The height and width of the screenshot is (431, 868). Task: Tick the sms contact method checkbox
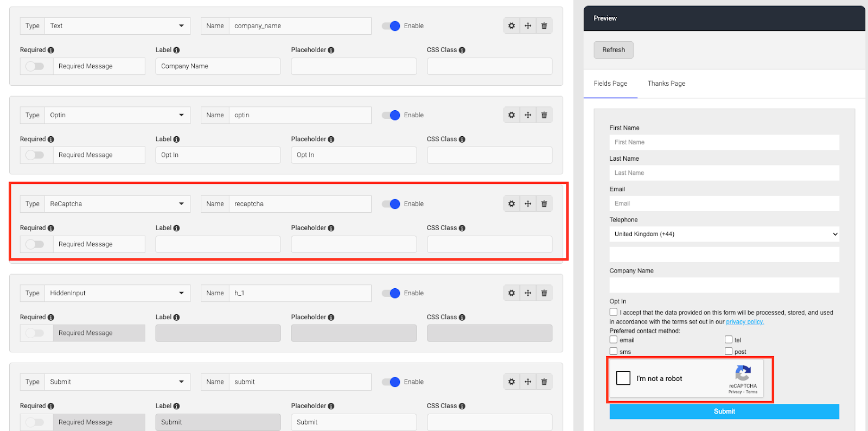pyautogui.click(x=614, y=351)
